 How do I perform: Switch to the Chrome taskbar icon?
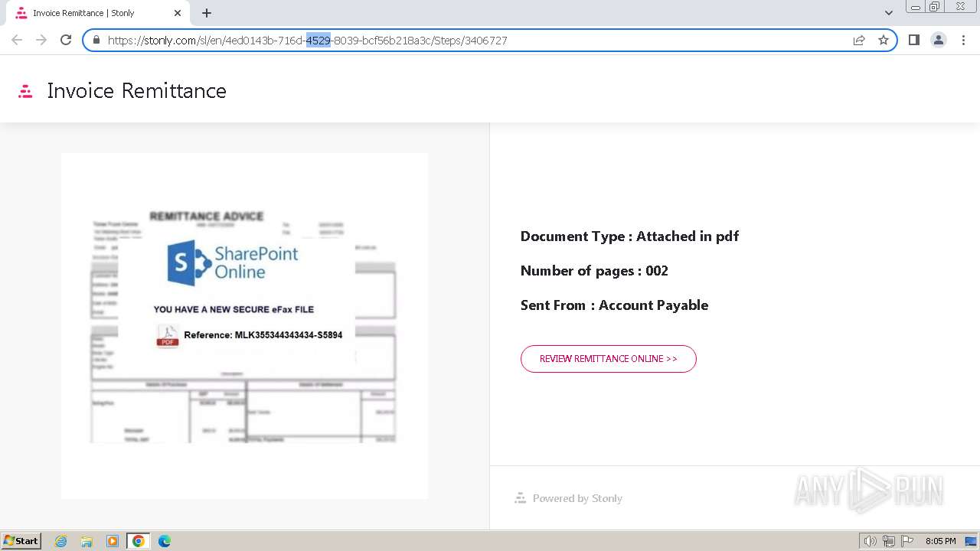[139, 541]
